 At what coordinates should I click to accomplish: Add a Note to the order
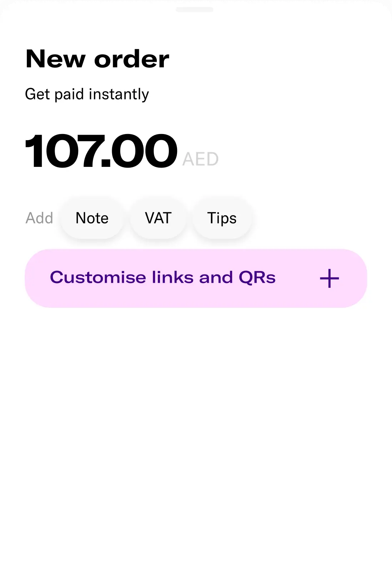point(92,218)
